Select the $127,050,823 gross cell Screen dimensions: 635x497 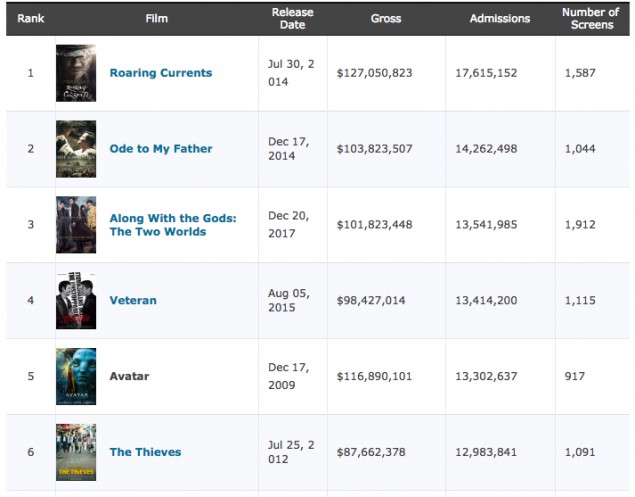click(x=374, y=73)
